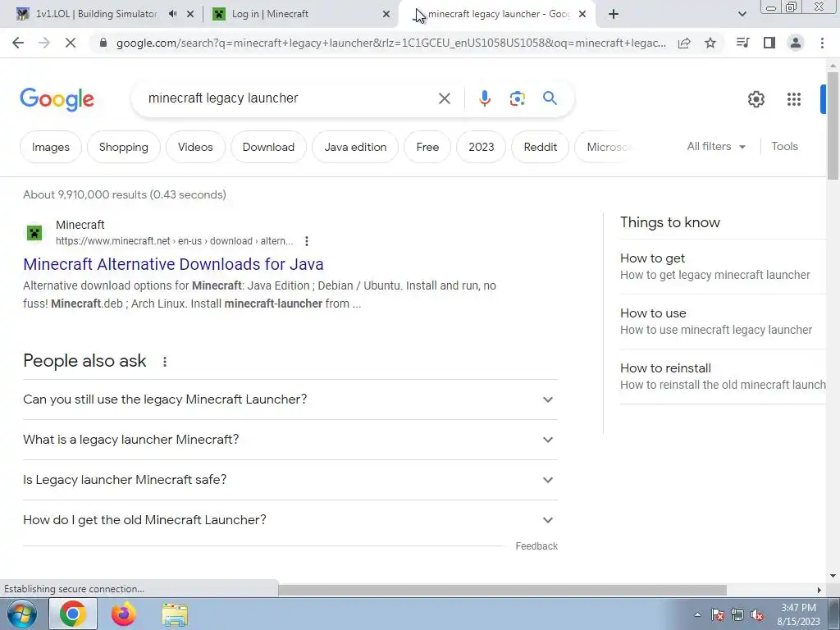Open options for Minecraft result
The height and width of the screenshot is (630, 840).
pos(307,241)
